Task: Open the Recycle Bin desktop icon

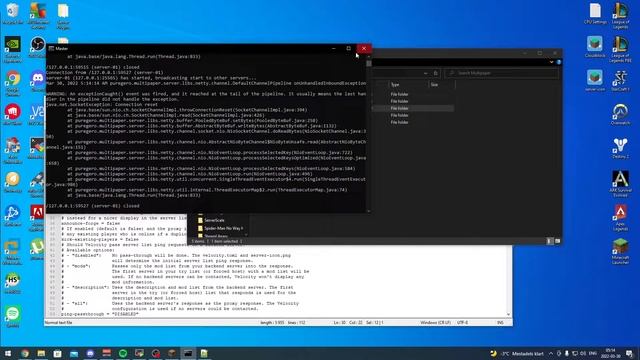Action: pyautogui.click(x=13, y=13)
